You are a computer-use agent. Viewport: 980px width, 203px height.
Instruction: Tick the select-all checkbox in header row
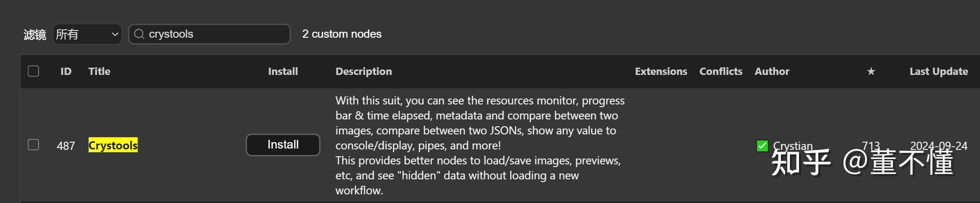pos(34,71)
